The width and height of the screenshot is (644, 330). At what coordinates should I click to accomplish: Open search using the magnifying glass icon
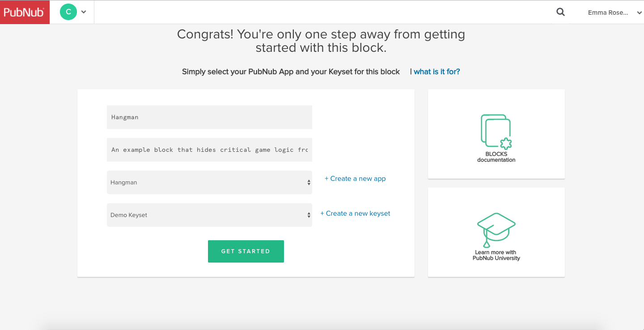[560, 12]
